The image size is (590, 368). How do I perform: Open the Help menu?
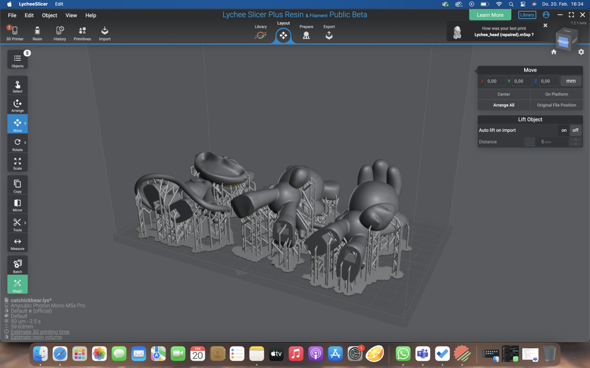point(91,15)
